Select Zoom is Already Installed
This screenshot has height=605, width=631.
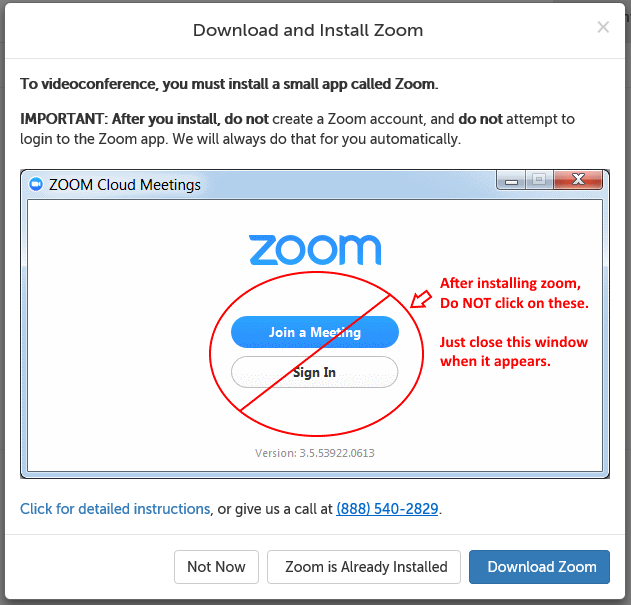pyautogui.click(x=364, y=567)
